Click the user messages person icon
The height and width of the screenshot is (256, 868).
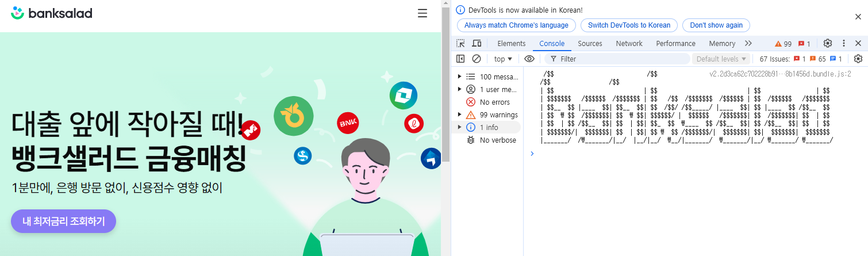click(470, 89)
